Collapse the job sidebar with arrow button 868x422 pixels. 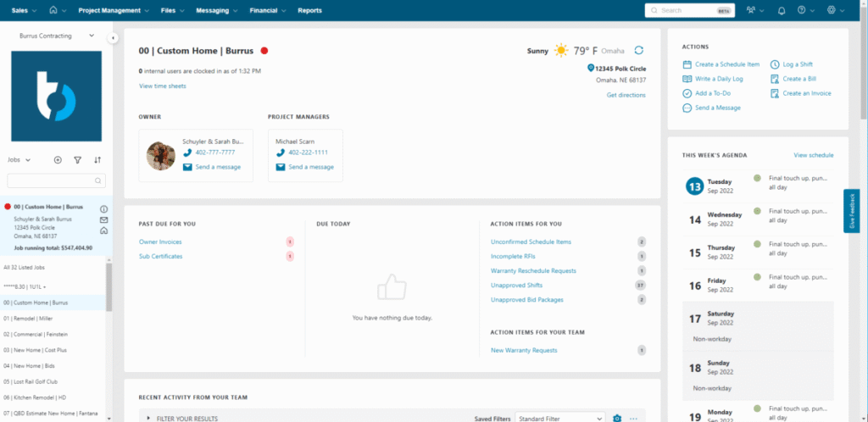[113, 38]
